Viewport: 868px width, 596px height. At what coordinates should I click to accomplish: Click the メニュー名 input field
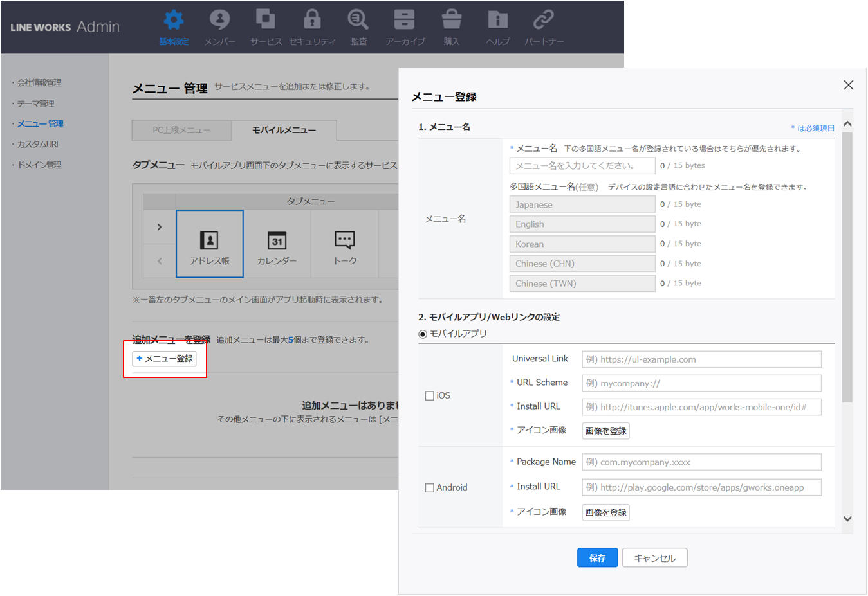[582, 166]
